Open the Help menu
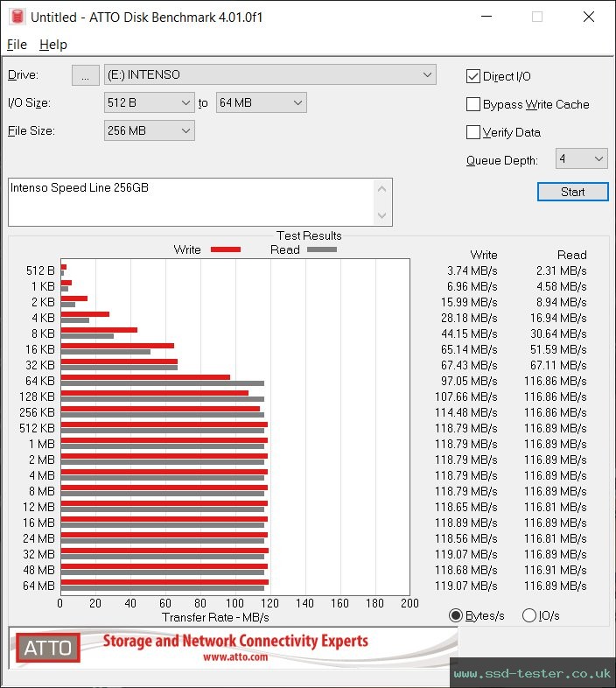 point(53,45)
